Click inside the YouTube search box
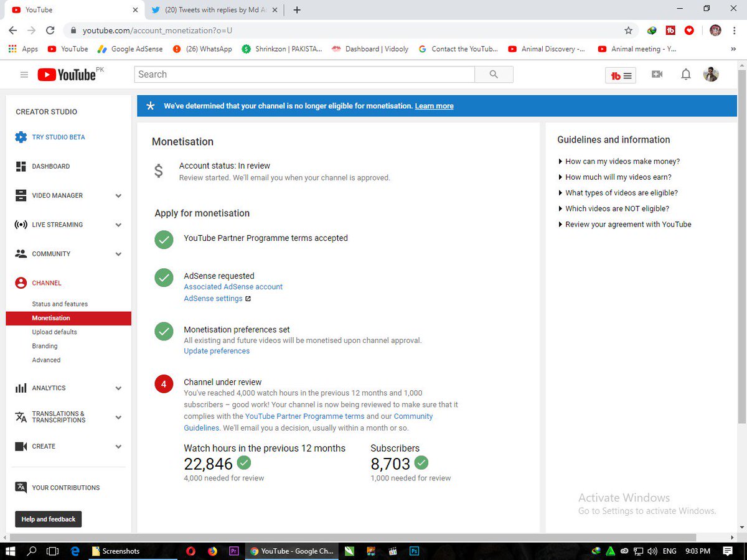The image size is (747, 560). click(304, 75)
